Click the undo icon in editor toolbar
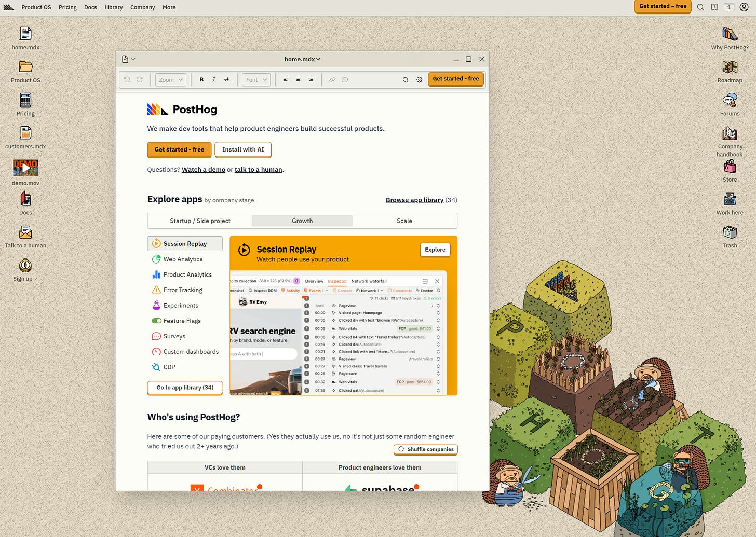This screenshot has width=756, height=537. (127, 79)
